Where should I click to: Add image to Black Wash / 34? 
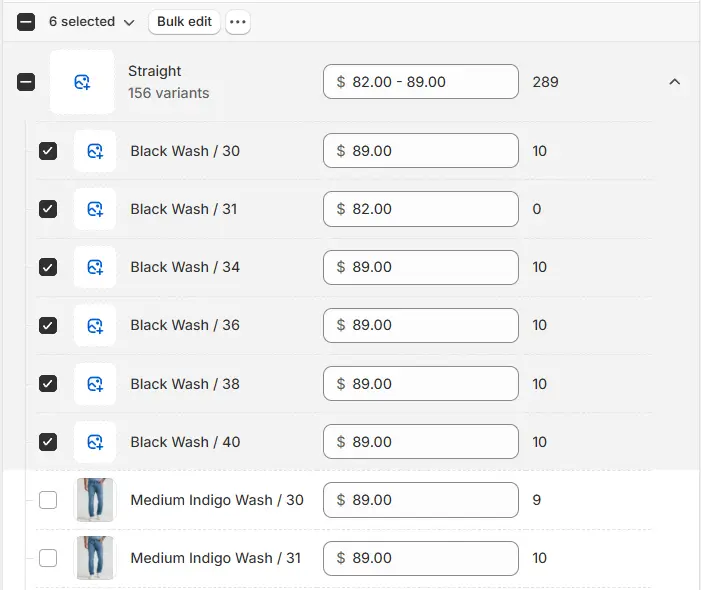click(x=95, y=267)
